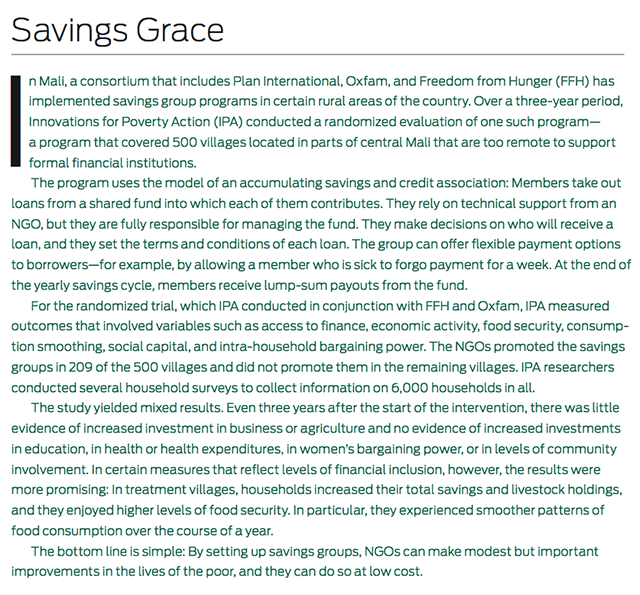Click the large drop cap letter 'I'
Screen dimensions: 640x595
tap(16, 121)
